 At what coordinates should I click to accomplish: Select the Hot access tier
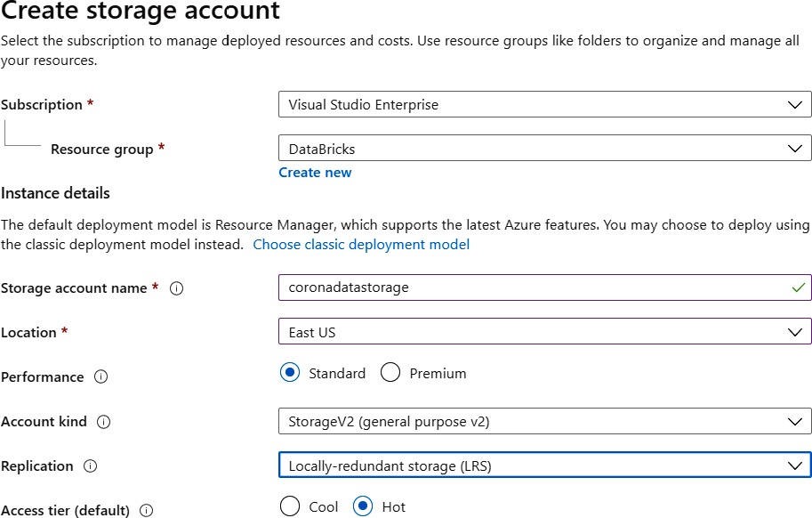[363, 507]
